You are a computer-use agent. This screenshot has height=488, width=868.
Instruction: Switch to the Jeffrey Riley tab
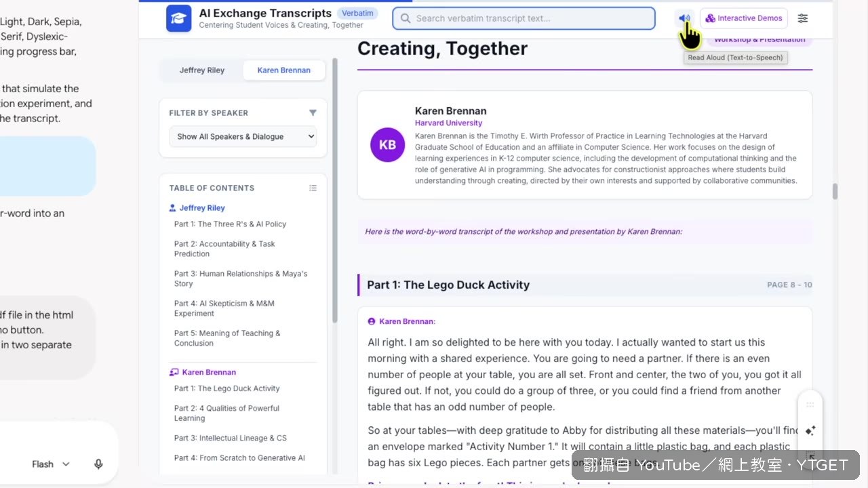coord(202,70)
